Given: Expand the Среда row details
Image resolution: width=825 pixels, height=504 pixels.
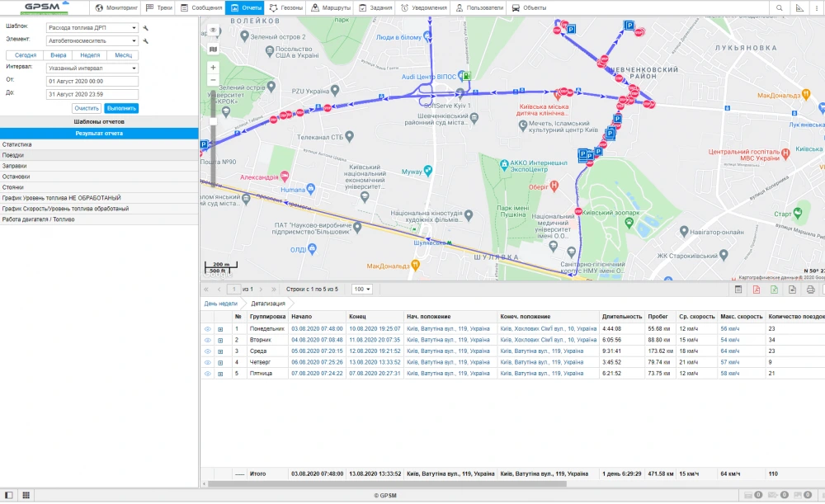Looking at the screenshot, I should 220,351.
